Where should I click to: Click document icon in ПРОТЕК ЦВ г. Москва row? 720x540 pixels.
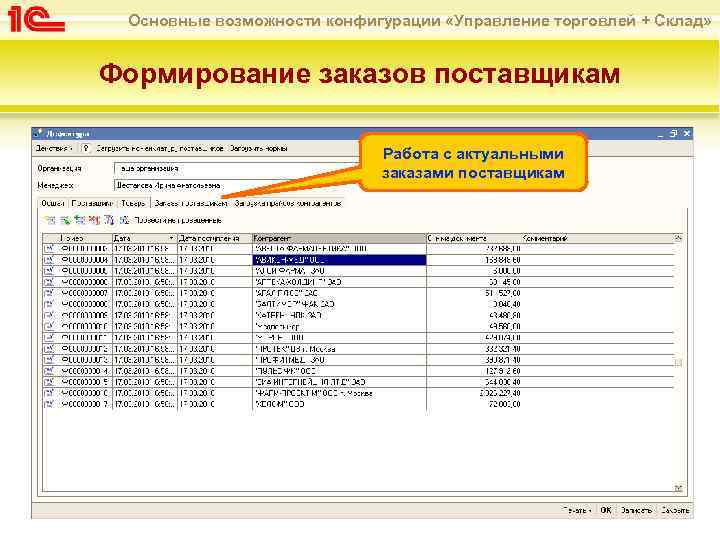49,349
